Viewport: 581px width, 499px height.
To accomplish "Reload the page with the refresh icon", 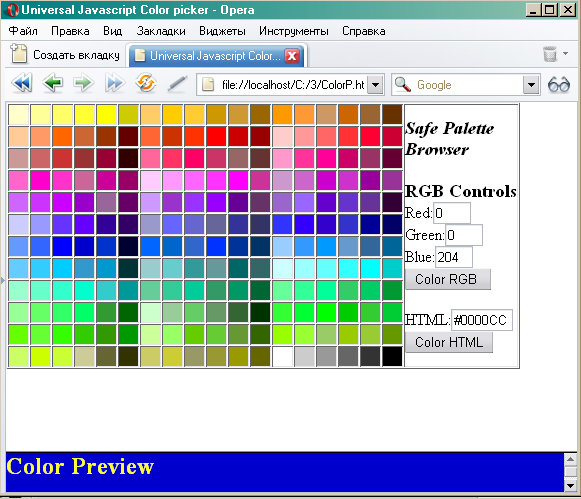I will [x=146, y=83].
